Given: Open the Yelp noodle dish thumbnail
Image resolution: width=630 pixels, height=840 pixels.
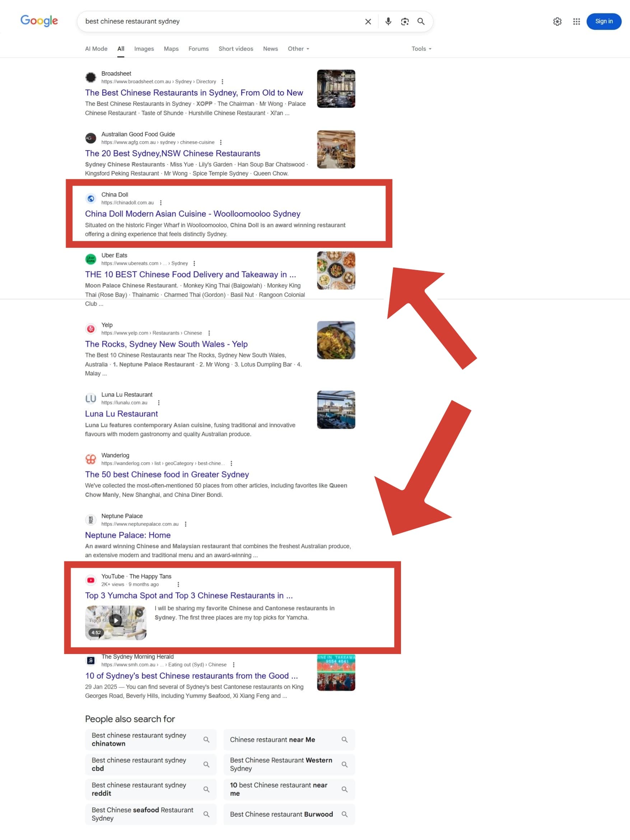Looking at the screenshot, I should [336, 340].
